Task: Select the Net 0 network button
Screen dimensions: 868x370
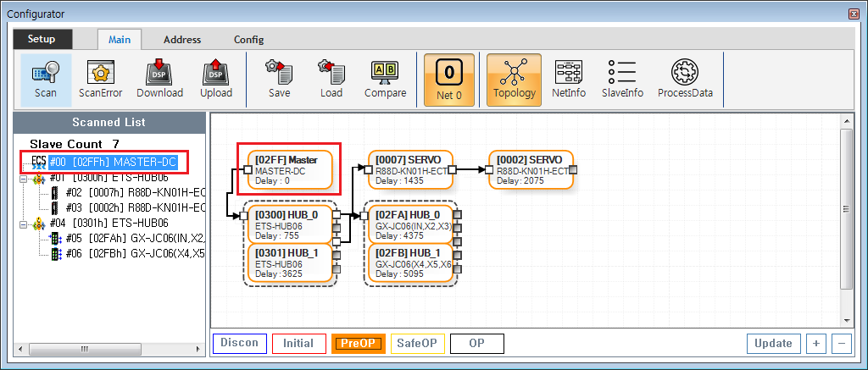Action: (x=448, y=79)
